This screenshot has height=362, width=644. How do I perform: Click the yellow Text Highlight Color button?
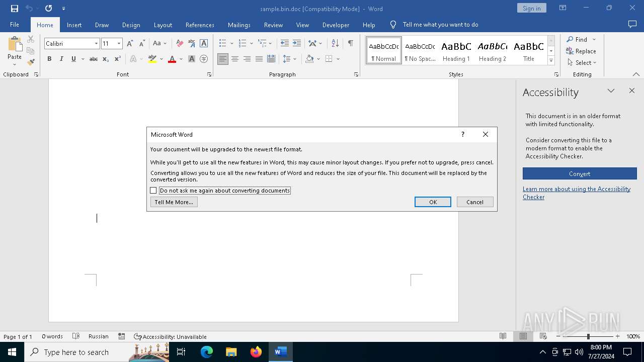coord(152,59)
